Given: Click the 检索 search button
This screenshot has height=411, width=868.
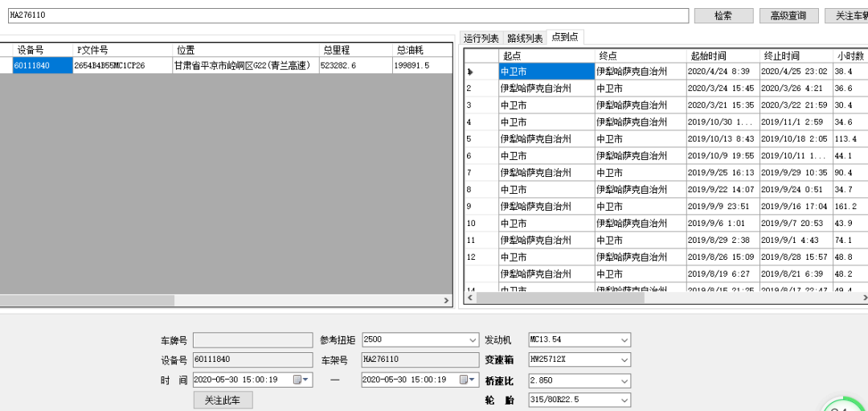Looking at the screenshot, I should click(723, 15).
